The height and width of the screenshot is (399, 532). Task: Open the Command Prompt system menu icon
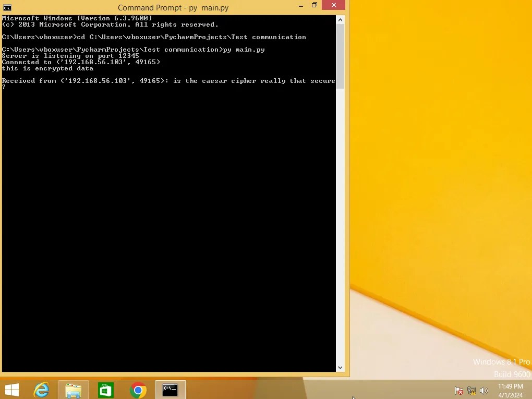point(7,7)
